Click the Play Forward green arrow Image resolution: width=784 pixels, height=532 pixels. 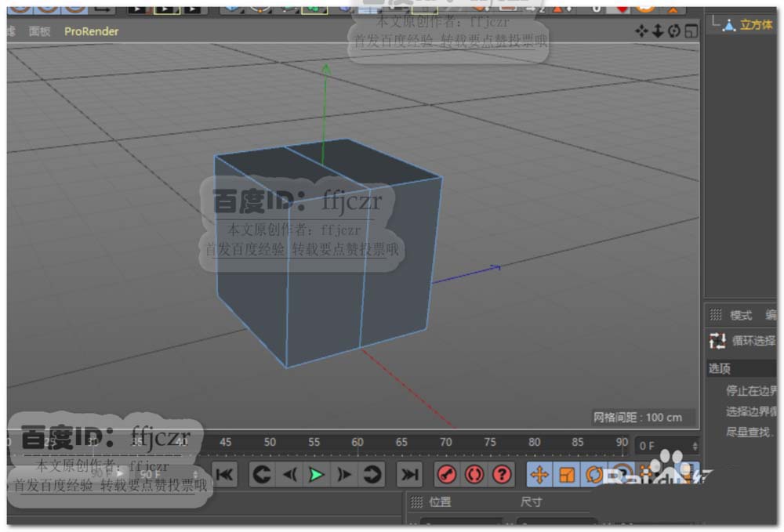(x=316, y=474)
